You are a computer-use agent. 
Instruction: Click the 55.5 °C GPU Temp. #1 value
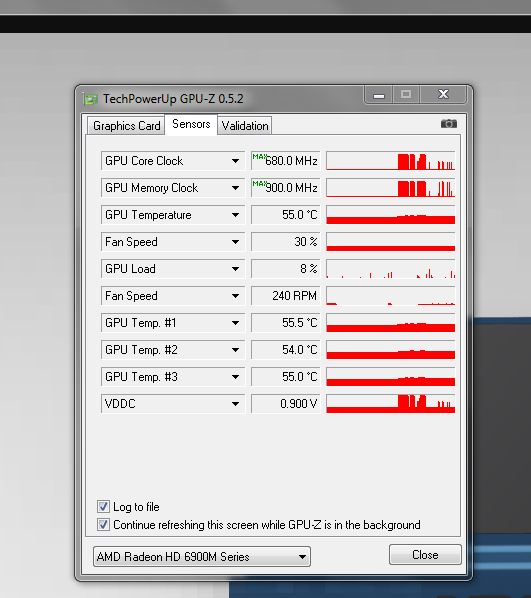(285, 323)
